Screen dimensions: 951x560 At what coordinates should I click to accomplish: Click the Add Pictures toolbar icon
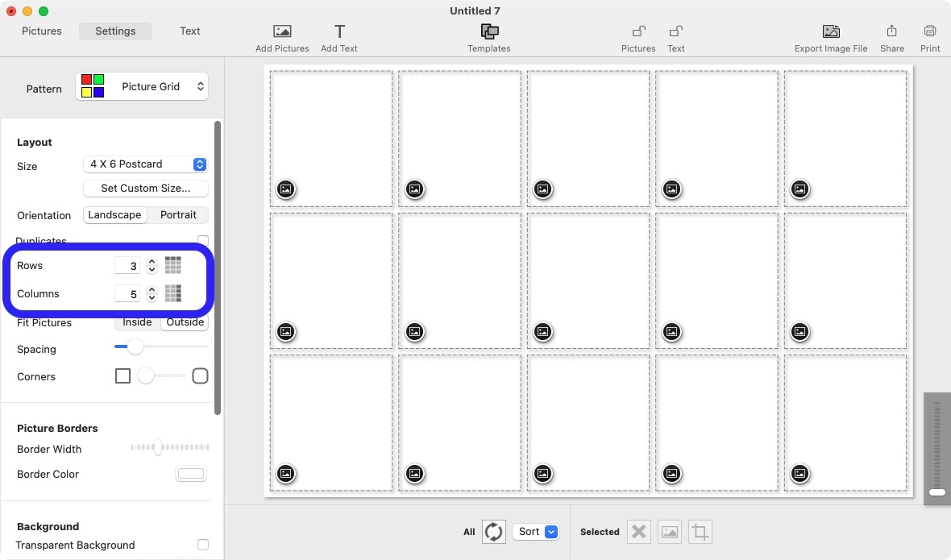(282, 31)
